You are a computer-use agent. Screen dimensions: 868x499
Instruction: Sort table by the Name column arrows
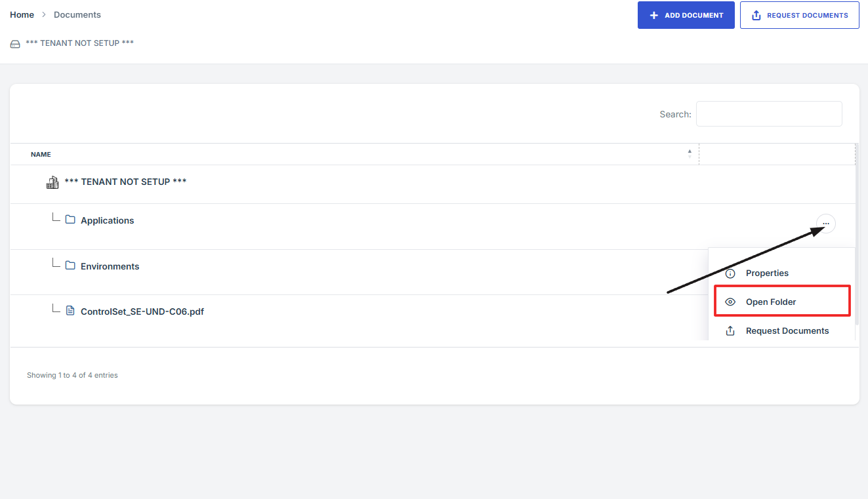click(x=689, y=154)
